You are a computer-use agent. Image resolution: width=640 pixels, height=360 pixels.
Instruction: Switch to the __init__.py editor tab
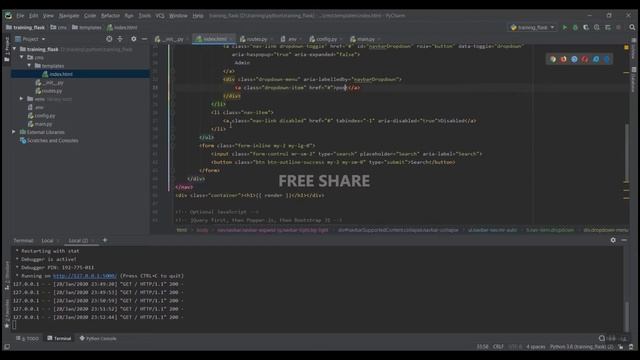171,39
